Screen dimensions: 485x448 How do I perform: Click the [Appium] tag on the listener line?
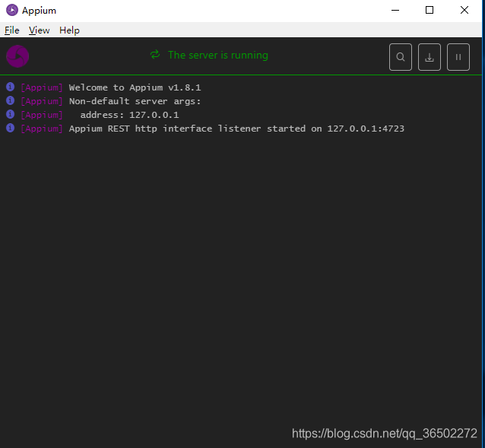pyautogui.click(x=42, y=129)
